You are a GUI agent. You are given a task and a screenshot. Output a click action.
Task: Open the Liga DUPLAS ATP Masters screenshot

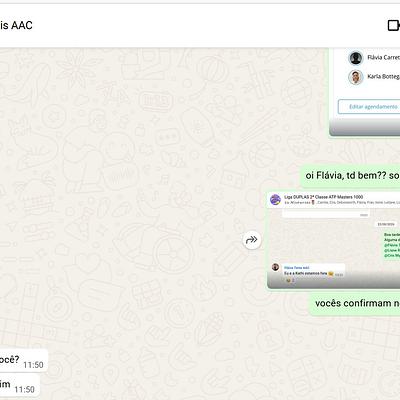334,240
